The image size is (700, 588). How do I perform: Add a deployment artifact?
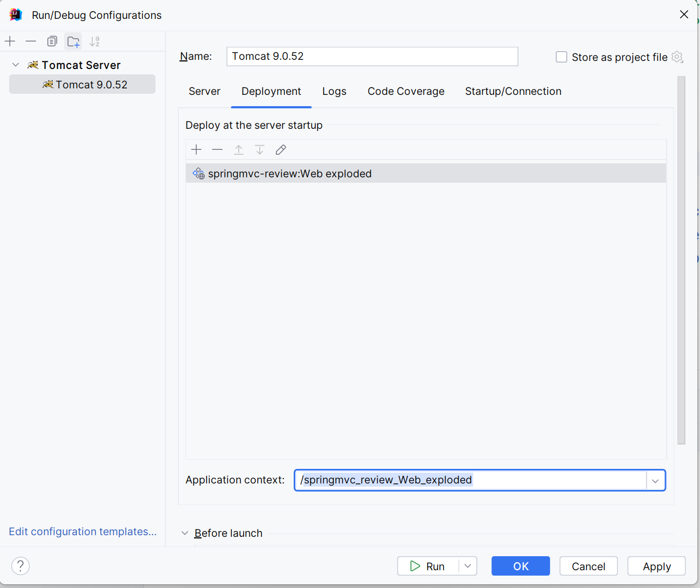pyautogui.click(x=197, y=150)
